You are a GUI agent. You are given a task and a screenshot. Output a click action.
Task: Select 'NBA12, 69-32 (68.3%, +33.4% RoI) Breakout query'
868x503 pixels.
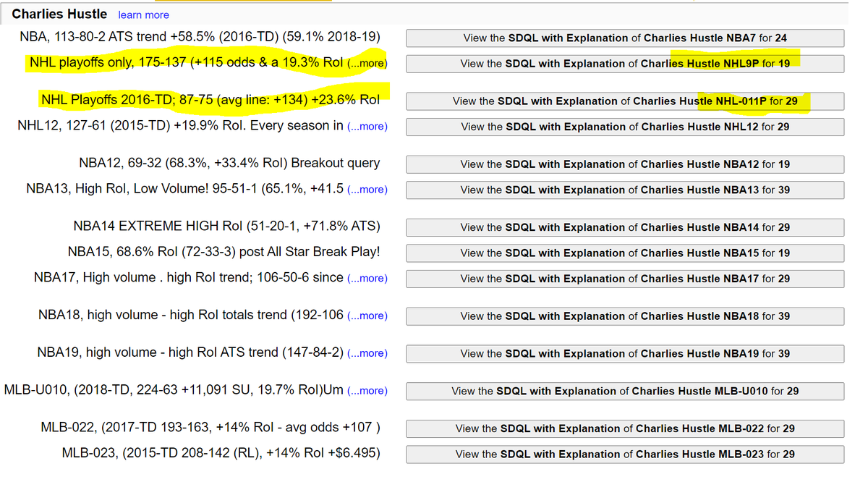click(229, 163)
